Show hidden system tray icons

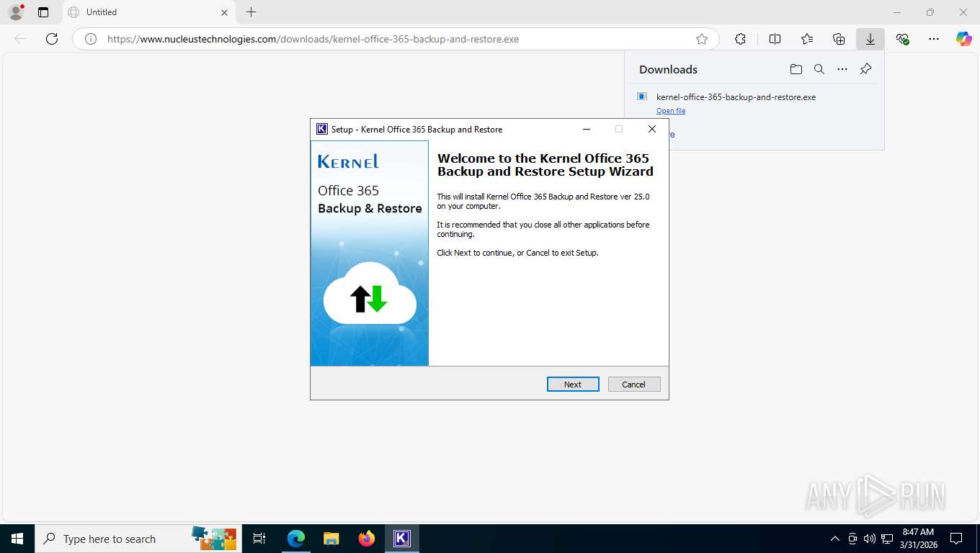click(x=835, y=539)
